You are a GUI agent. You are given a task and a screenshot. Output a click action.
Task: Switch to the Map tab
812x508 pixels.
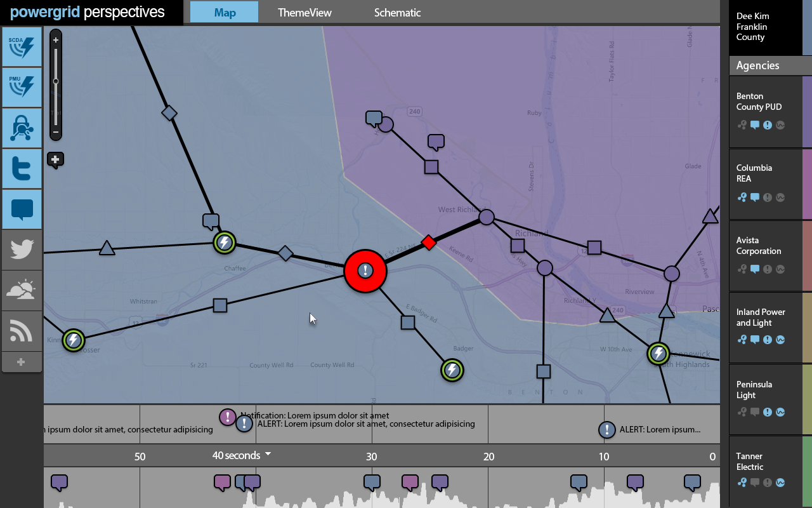(x=225, y=12)
